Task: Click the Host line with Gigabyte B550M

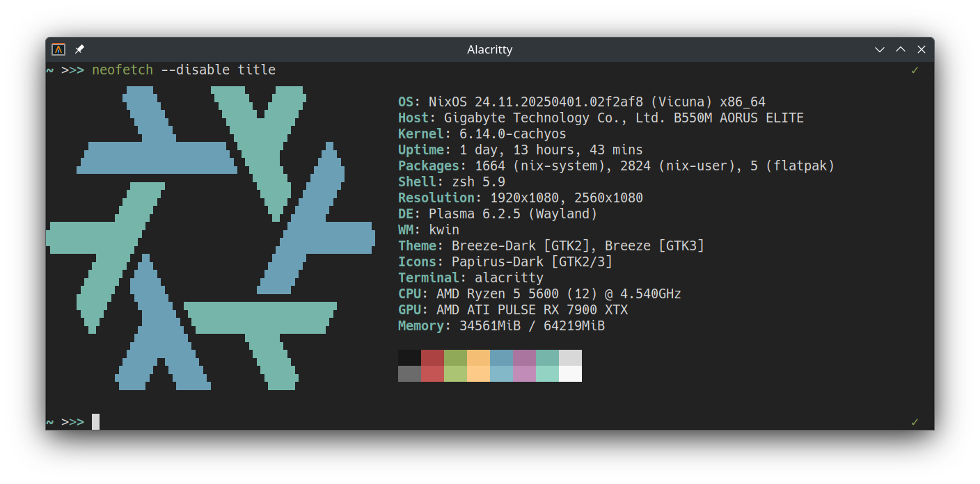Action: (601, 118)
